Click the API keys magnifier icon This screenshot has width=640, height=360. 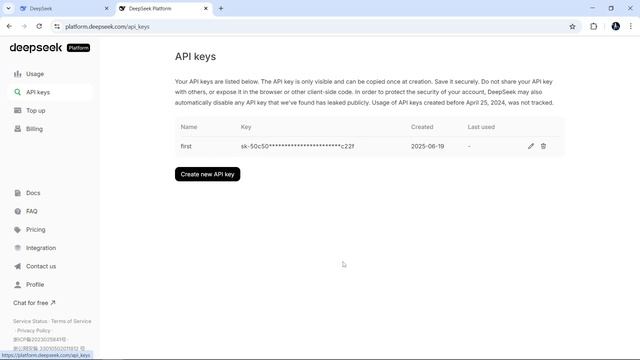click(x=18, y=92)
